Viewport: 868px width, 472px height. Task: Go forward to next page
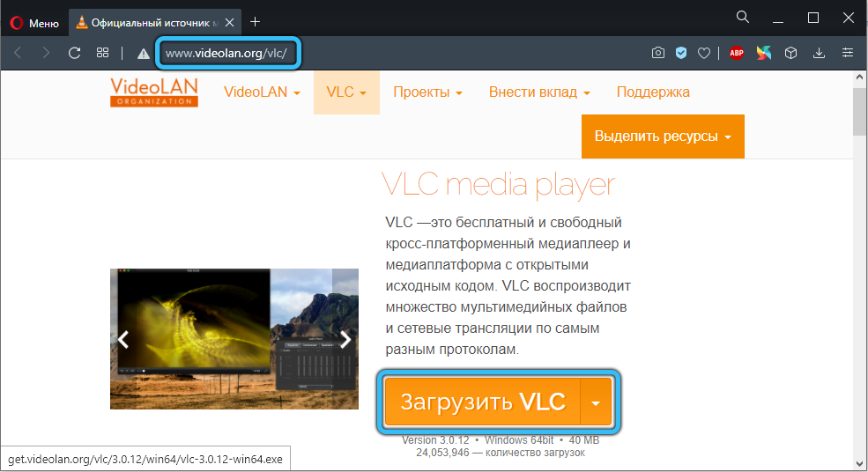(x=46, y=53)
